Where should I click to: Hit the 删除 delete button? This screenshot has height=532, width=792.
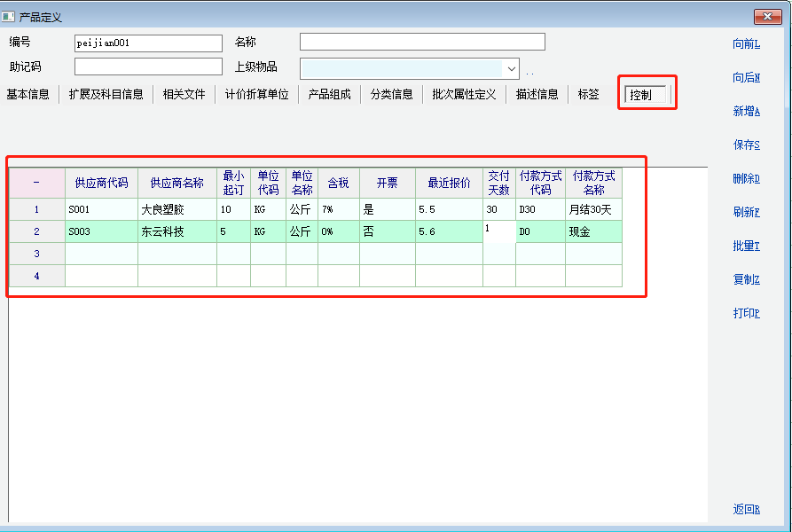[746, 179]
